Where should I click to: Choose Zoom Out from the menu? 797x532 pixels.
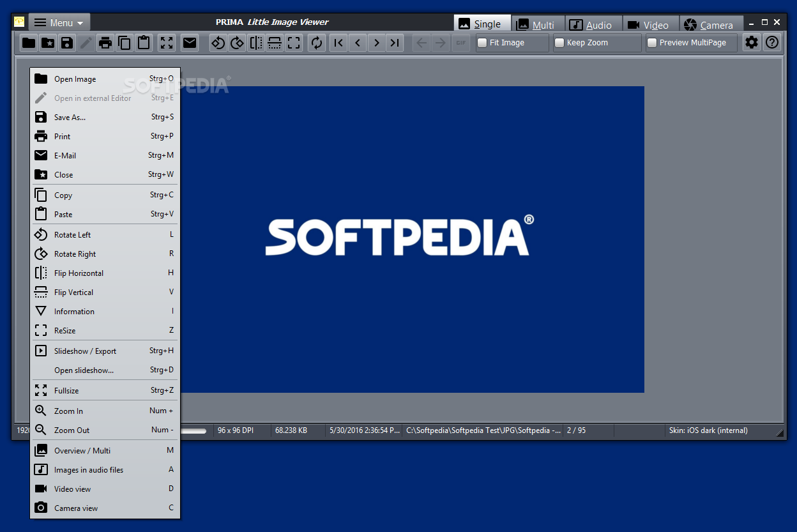(x=105, y=430)
